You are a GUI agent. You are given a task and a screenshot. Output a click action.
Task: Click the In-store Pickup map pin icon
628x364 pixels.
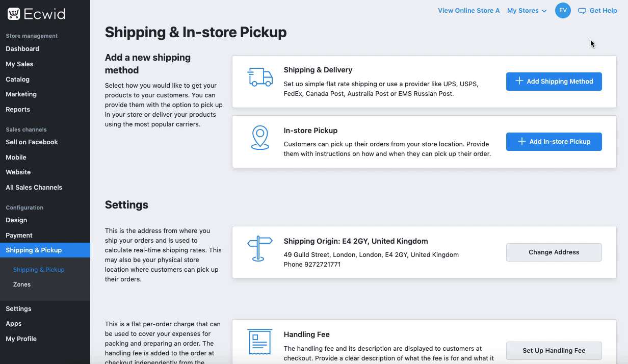260,138
